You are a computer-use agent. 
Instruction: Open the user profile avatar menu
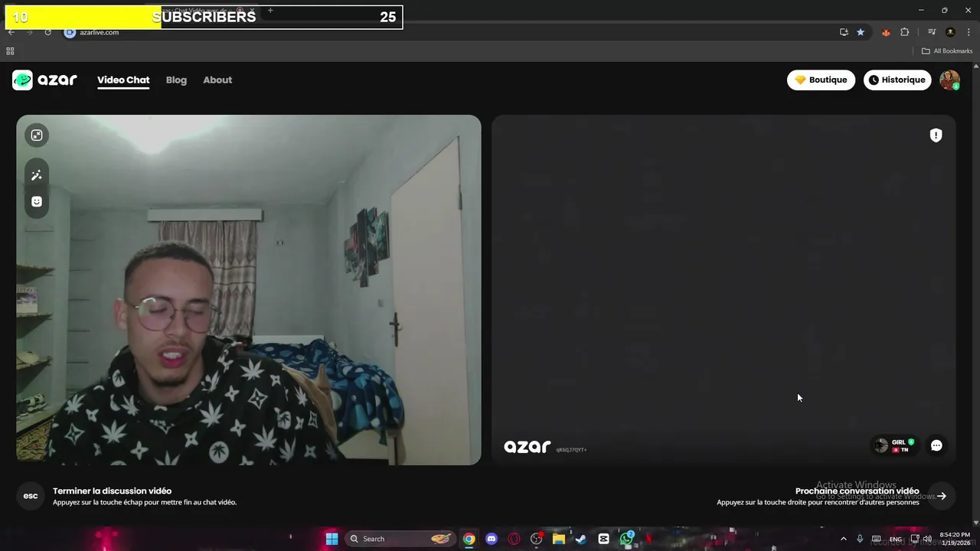click(949, 80)
